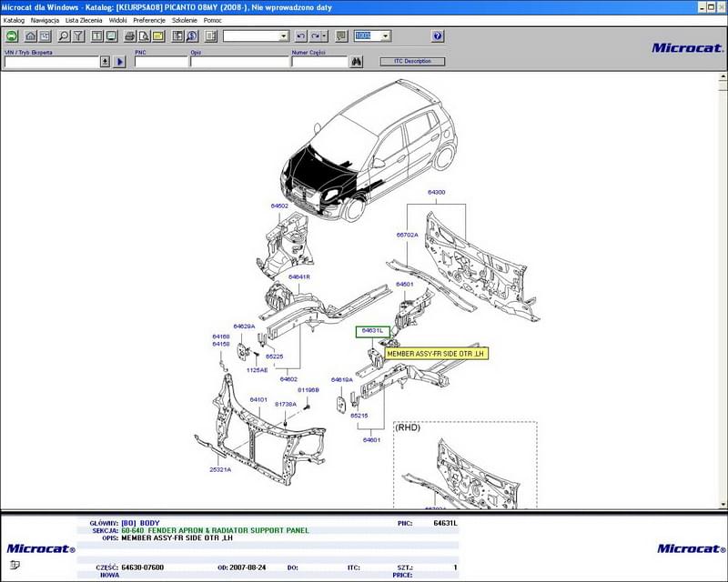Viewport: 728px width, 582px height.
Task: Open the Lista Zlecenia menu
Action: (x=84, y=20)
